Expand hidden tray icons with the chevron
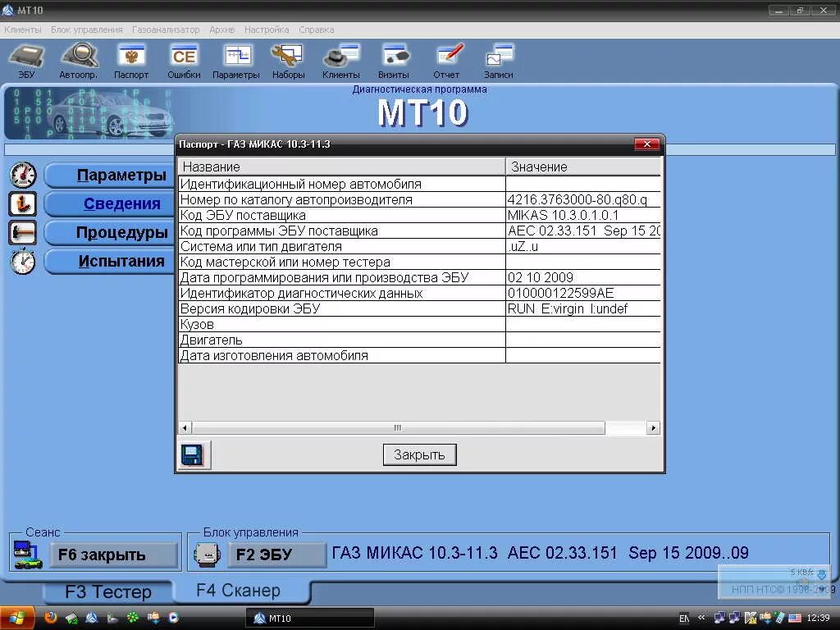This screenshot has height=630, width=840. pyautogui.click(x=701, y=618)
